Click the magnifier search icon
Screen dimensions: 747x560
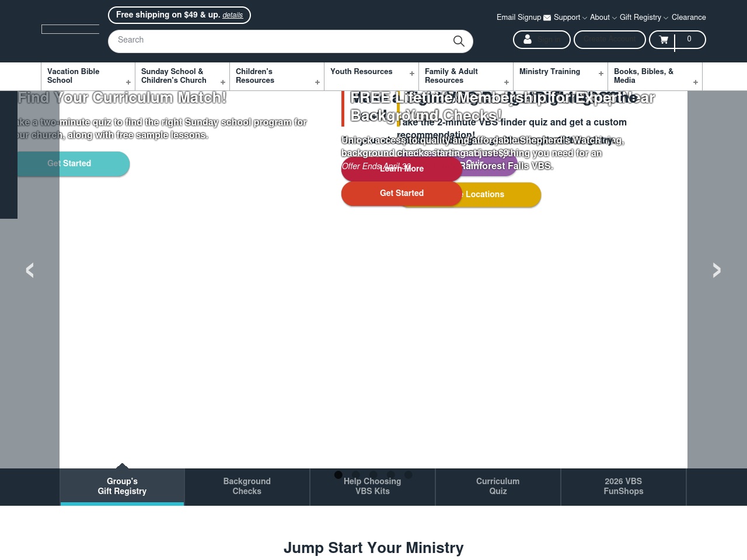(x=459, y=41)
